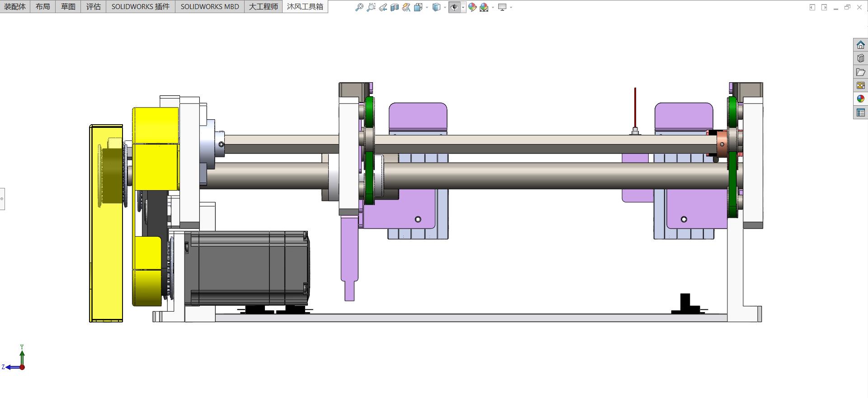
Task: Activate the Section View icon
Action: click(x=395, y=7)
